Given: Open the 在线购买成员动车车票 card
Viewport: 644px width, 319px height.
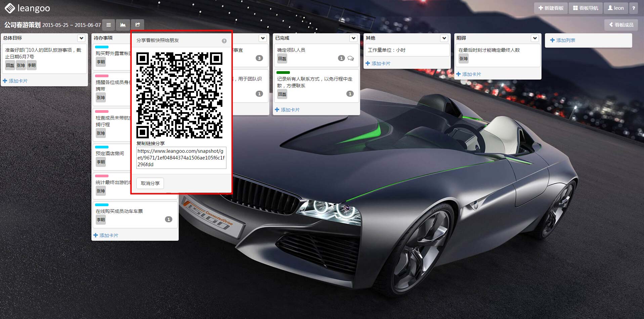Looking at the screenshot, I should [x=135, y=215].
